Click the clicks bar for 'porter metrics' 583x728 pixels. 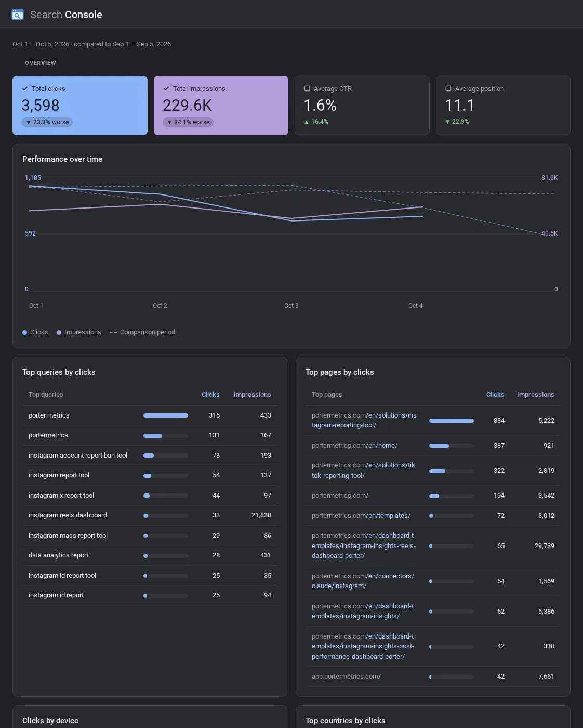pyautogui.click(x=166, y=415)
